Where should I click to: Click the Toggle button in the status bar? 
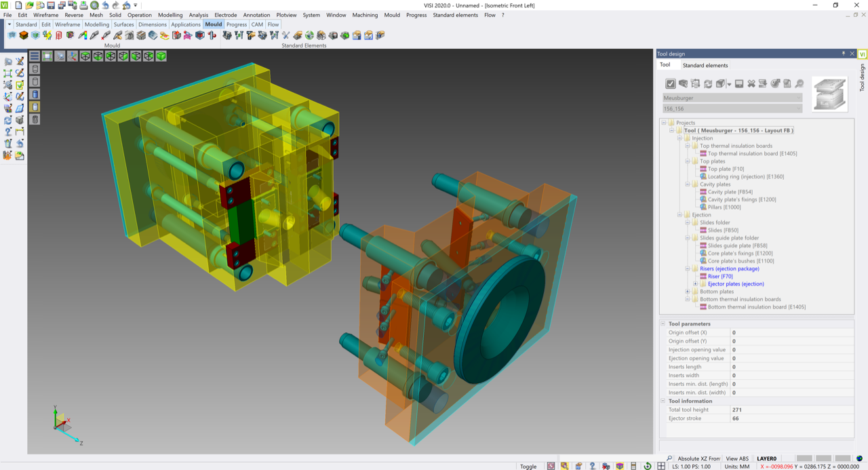pos(528,466)
